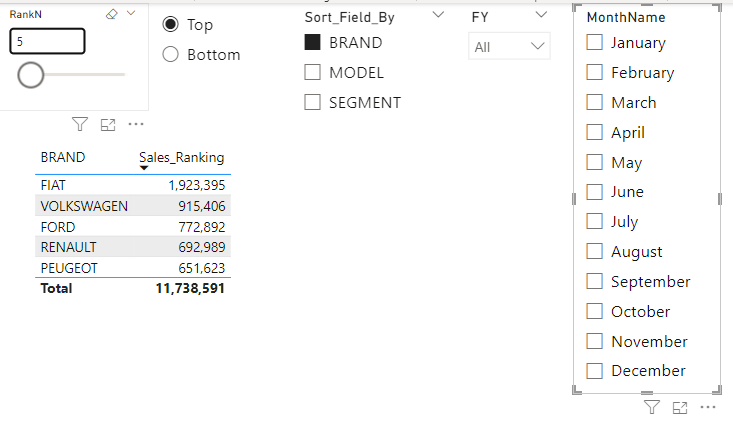Image resolution: width=733 pixels, height=443 pixels.
Task: Expand the RankN slicer chevron
Action: point(131,14)
